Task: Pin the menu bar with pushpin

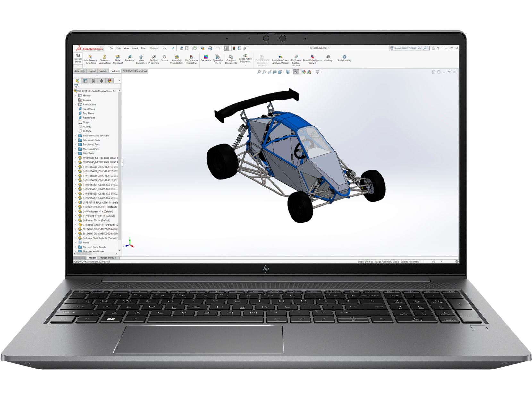Action: pyautogui.click(x=173, y=48)
